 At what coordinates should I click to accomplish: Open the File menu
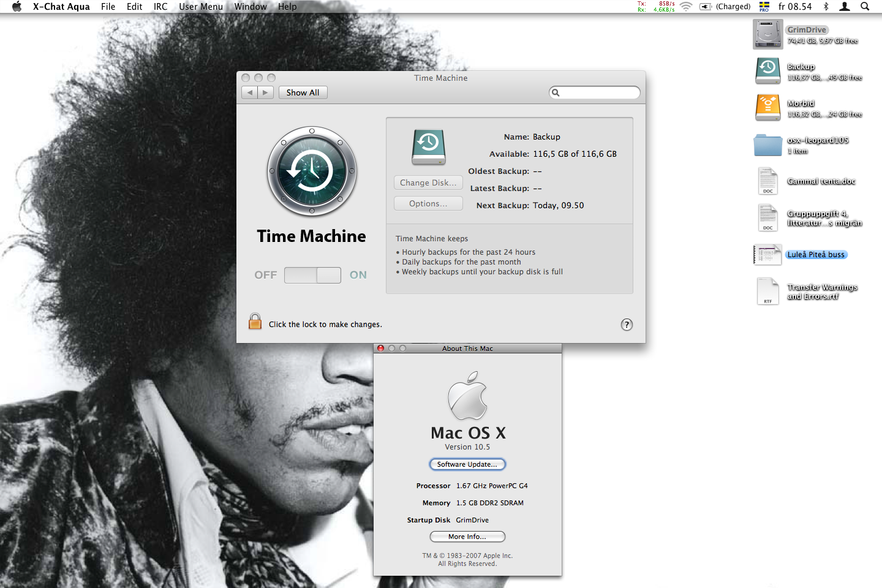tap(108, 7)
